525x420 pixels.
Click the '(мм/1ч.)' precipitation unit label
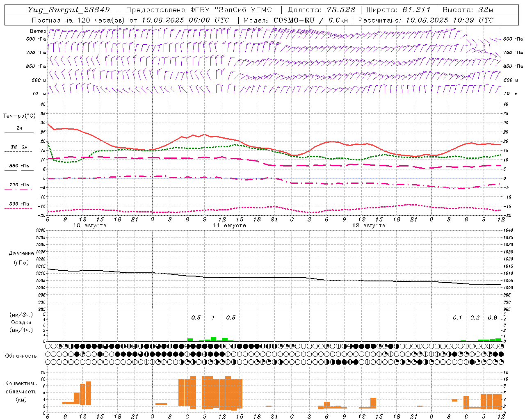(21, 330)
